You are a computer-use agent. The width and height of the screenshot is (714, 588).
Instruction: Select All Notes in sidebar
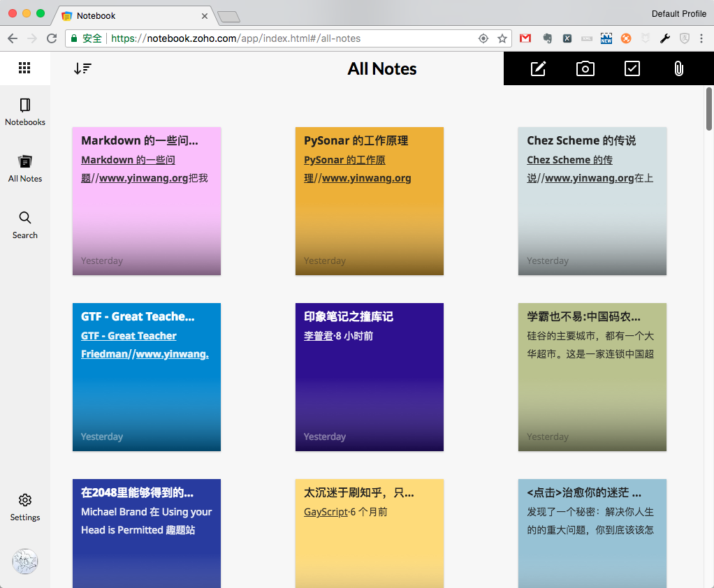pyautogui.click(x=25, y=168)
